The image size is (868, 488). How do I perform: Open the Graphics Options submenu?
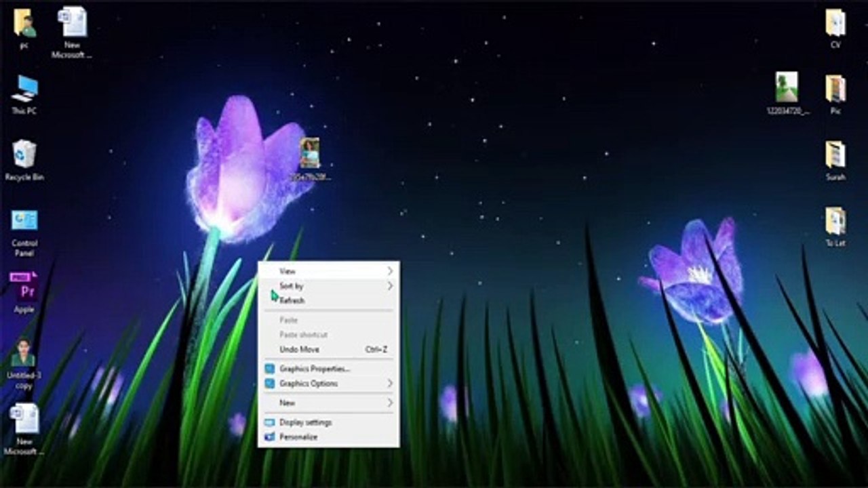(x=329, y=384)
